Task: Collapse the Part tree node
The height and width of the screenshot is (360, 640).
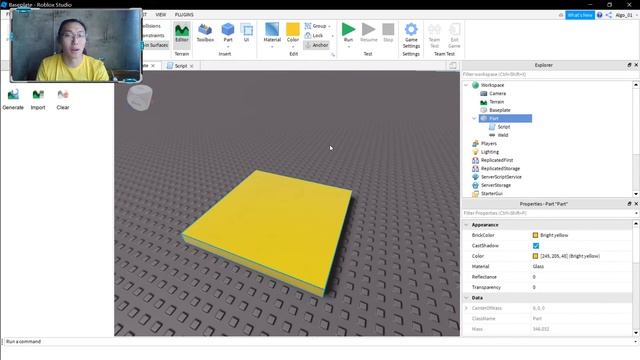Action: pyautogui.click(x=474, y=118)
